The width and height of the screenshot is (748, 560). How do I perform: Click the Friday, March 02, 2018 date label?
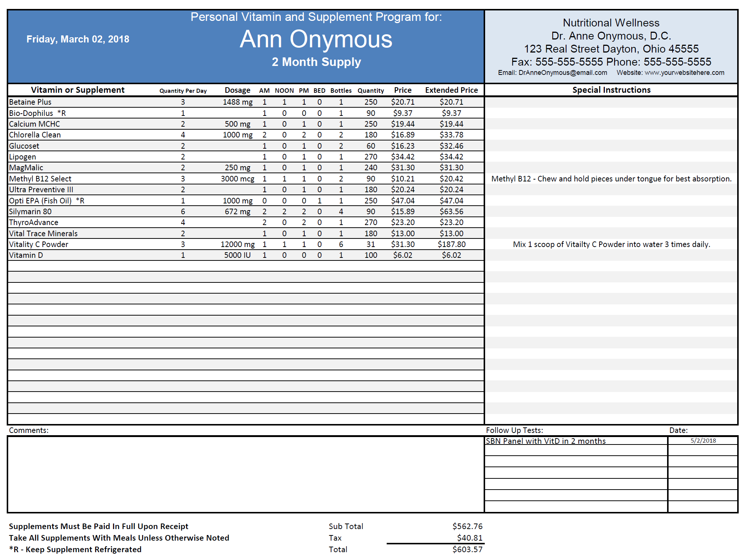[77, 39]
